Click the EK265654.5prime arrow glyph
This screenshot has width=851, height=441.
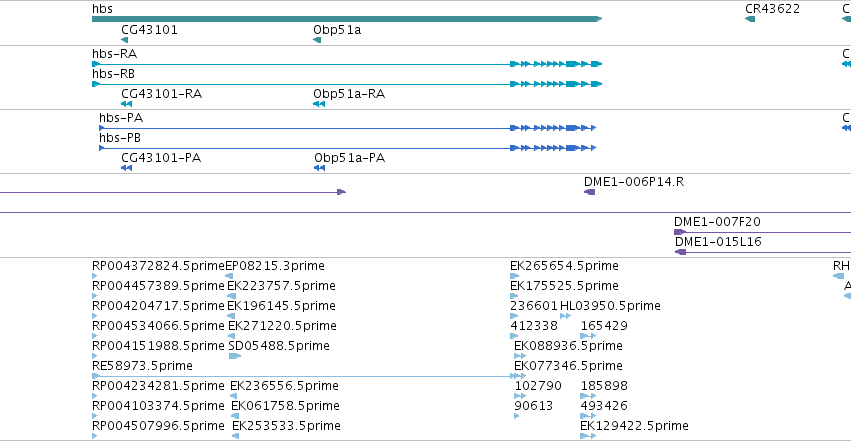tap(515, 276)
